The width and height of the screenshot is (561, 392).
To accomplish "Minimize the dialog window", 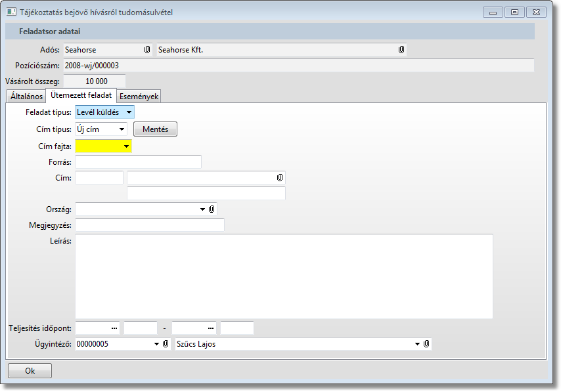I will click(493, 12).
